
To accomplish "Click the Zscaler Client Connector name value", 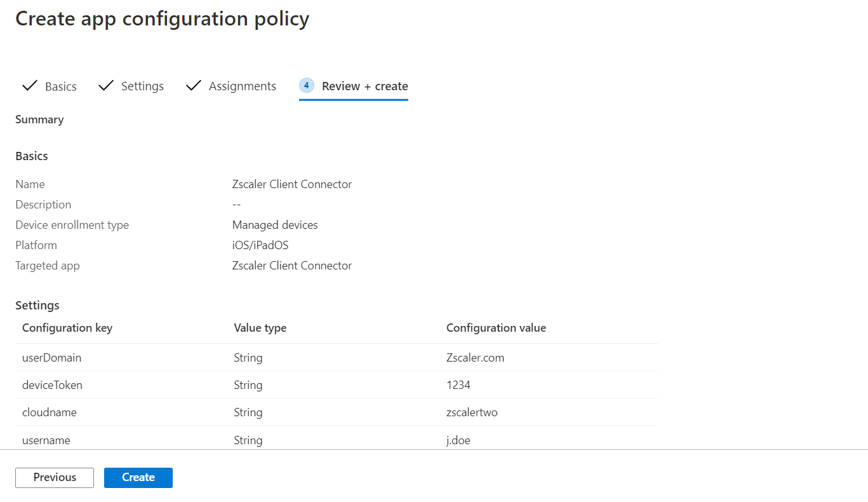I will tap(292, 184).
